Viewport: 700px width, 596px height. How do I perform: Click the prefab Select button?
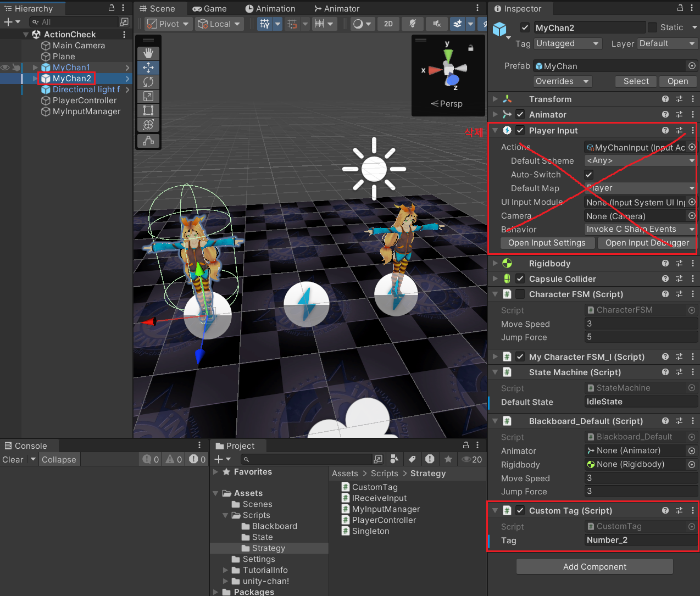tap(636, 81)
